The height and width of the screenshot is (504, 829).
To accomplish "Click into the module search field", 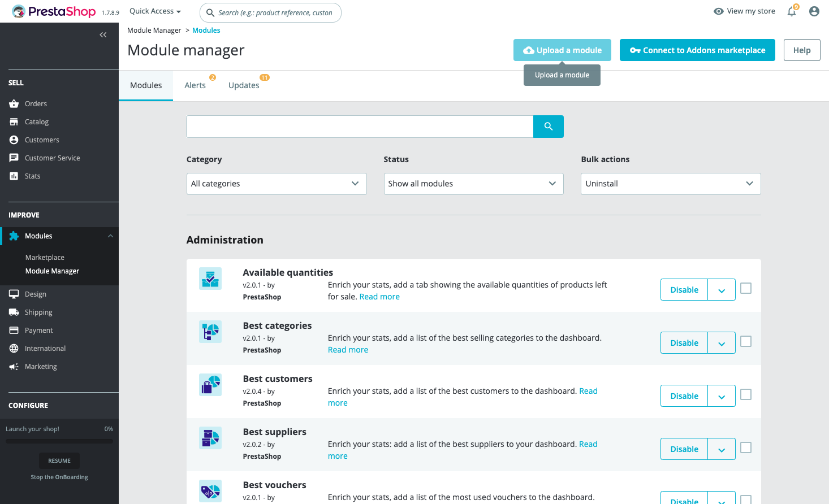I will click(360, 127).
